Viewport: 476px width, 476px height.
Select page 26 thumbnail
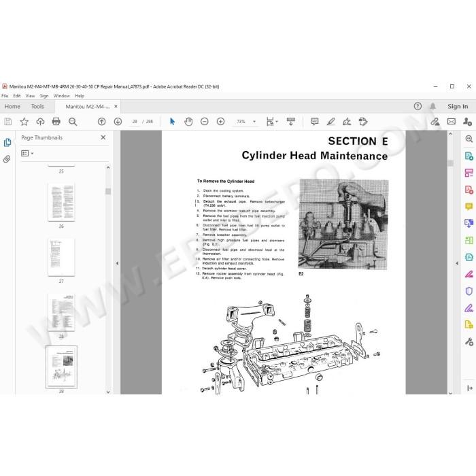pyautogui.click(x=61, y=202)
